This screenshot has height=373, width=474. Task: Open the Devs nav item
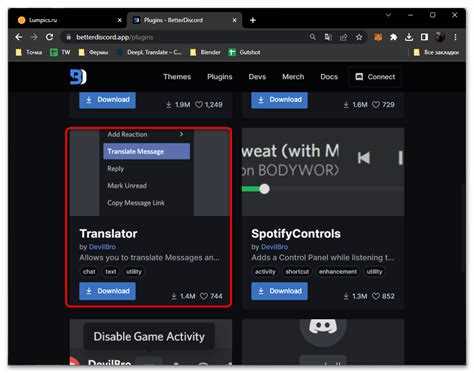pos(257,77)
